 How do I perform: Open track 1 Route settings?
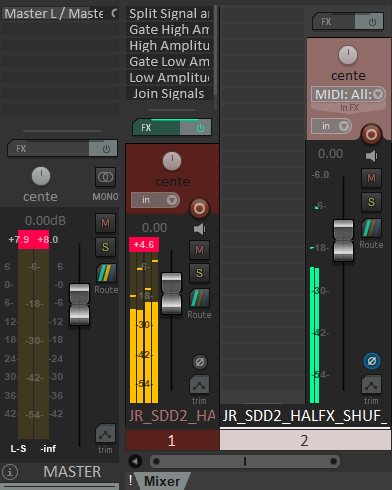click(x=200, y=298)
